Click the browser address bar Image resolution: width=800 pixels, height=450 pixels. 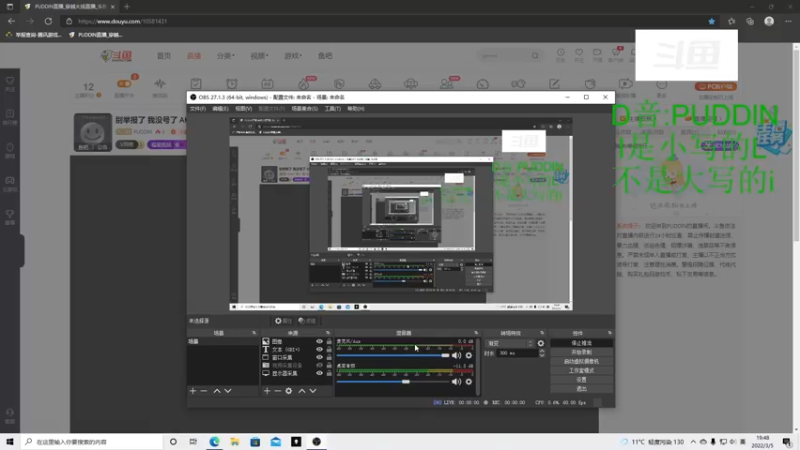pyautogui.click(x=388, y=21)
